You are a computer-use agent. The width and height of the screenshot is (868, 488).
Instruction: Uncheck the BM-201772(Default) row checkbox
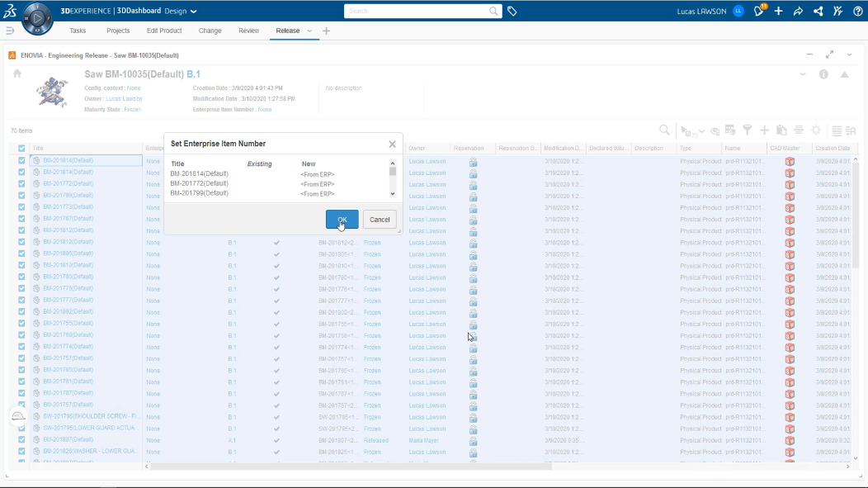click(21, 183)
